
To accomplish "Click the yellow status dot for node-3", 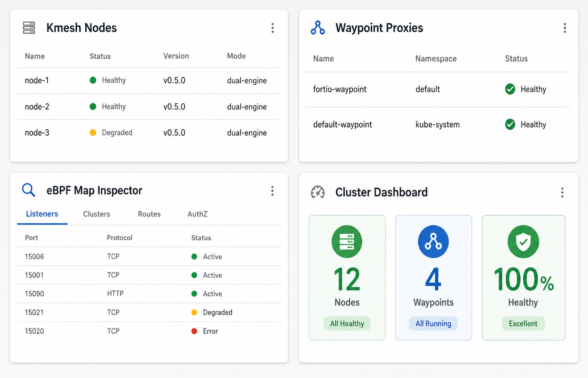I will point(93,132).
